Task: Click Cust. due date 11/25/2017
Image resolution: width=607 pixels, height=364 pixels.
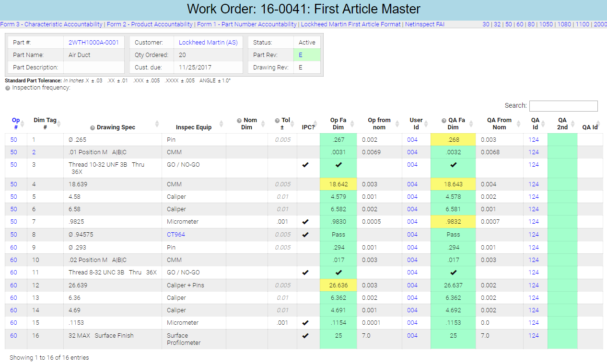Action: pos(195,68)
